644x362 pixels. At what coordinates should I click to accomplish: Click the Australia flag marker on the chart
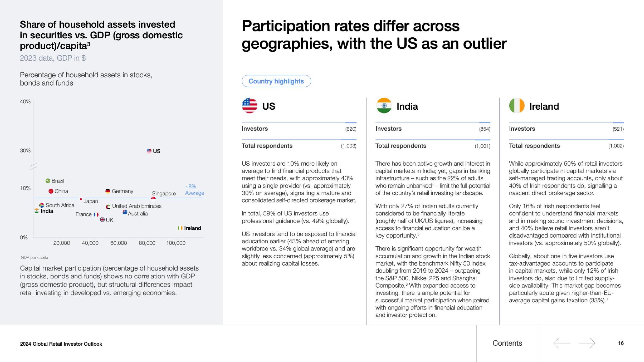(125, 212)
